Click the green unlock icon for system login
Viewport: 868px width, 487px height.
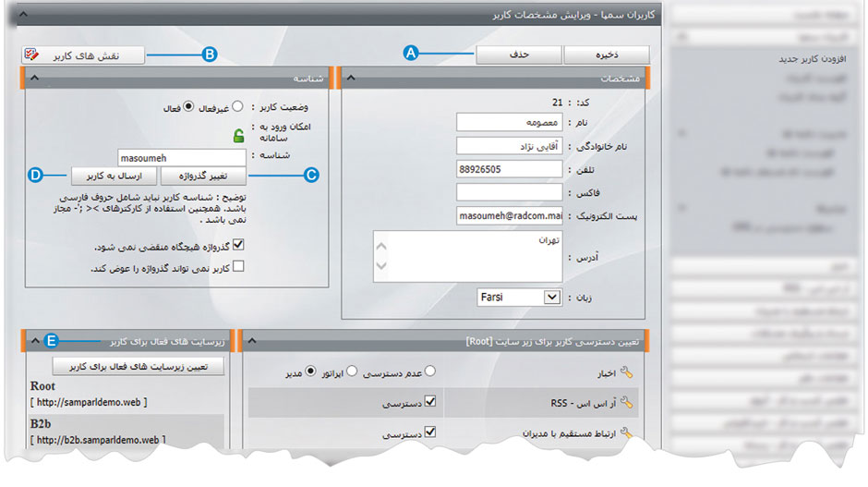click(239, 137)
